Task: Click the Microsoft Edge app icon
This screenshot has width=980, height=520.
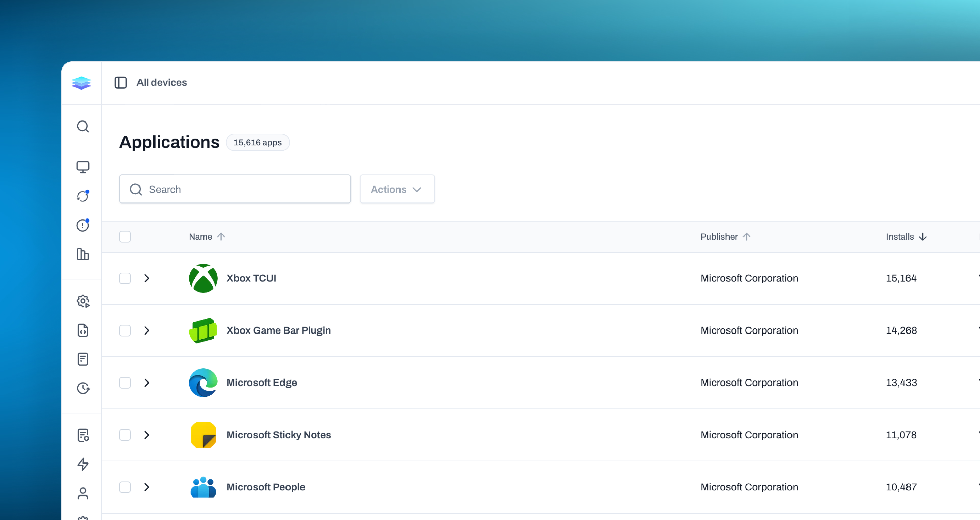Action: (x=203, y=383)
